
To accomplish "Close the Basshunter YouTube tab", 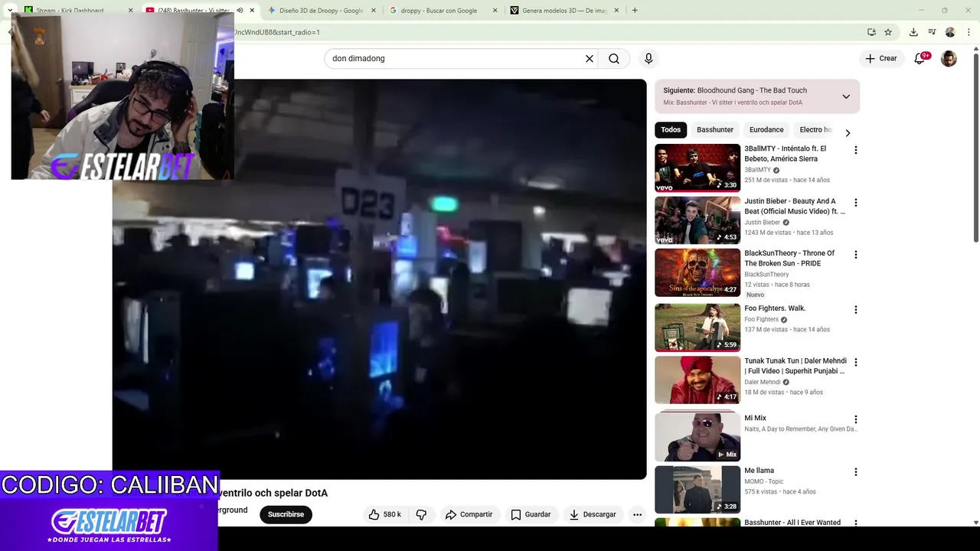I will tap(252, 10).
